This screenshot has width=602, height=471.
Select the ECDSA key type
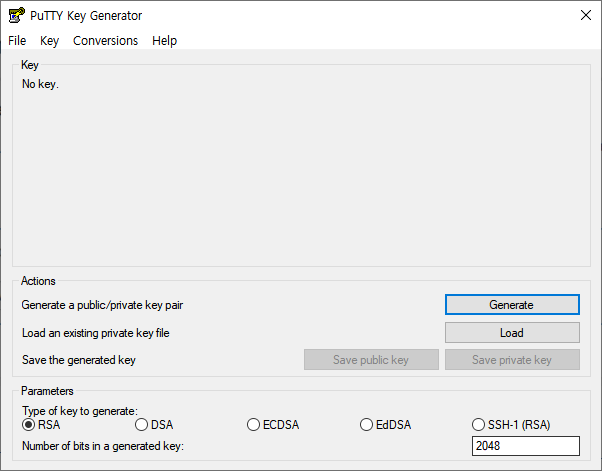click(273, 425)
